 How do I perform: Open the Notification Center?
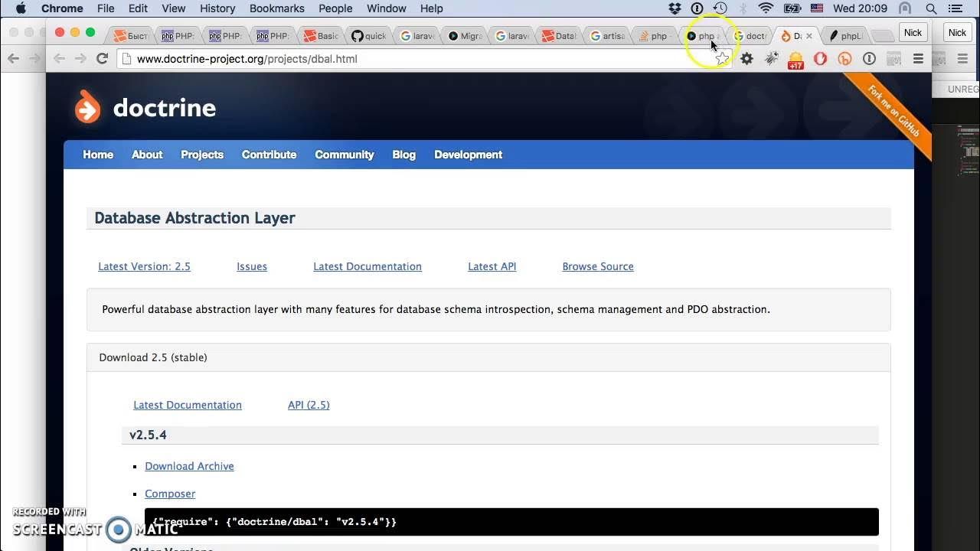click(x=955, y=8)
